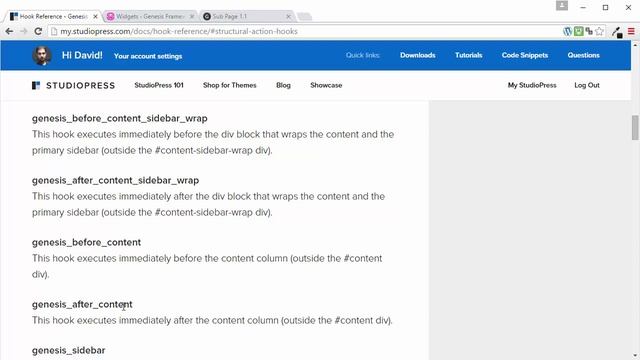The height and width of the screenshot is (360, 640).
Task: Open Shop for Themes menu item
Action: [230, 85]
